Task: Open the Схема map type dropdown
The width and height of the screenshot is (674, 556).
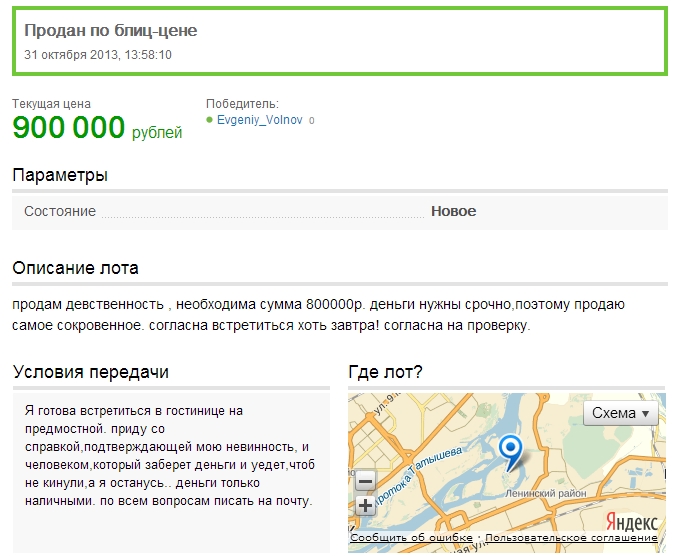Action: coord(620,413)
